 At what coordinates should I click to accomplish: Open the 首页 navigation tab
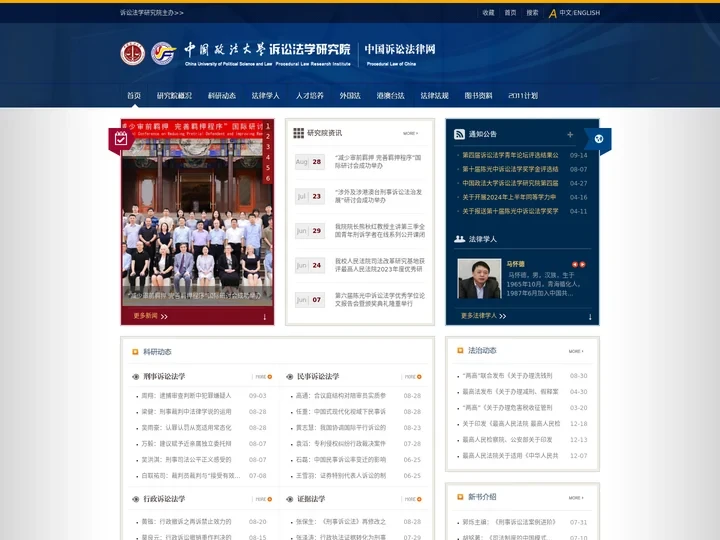[134, 96]
